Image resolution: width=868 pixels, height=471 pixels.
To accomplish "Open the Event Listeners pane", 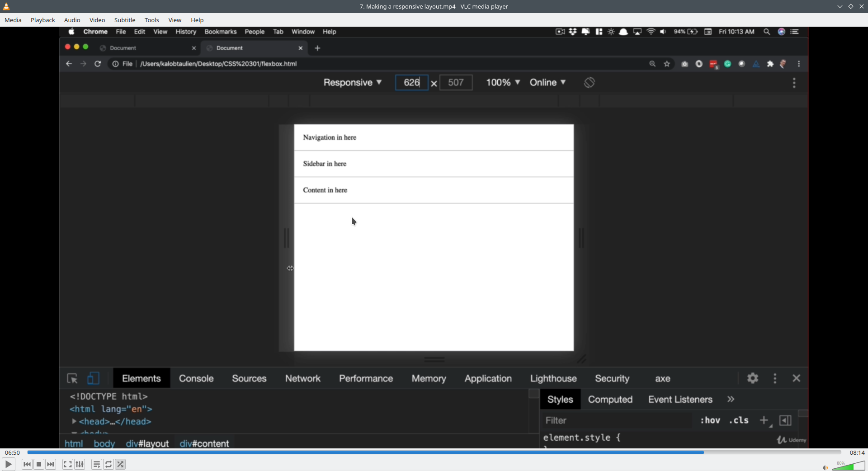I will [680, 400].
